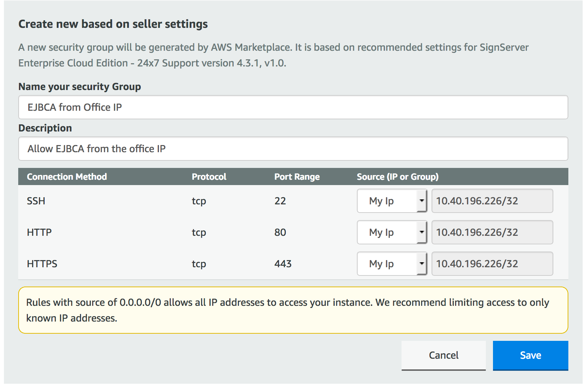This screenshot has width=588, height=388.
Task: Select the Port Range column header
Action: (297, 177)
